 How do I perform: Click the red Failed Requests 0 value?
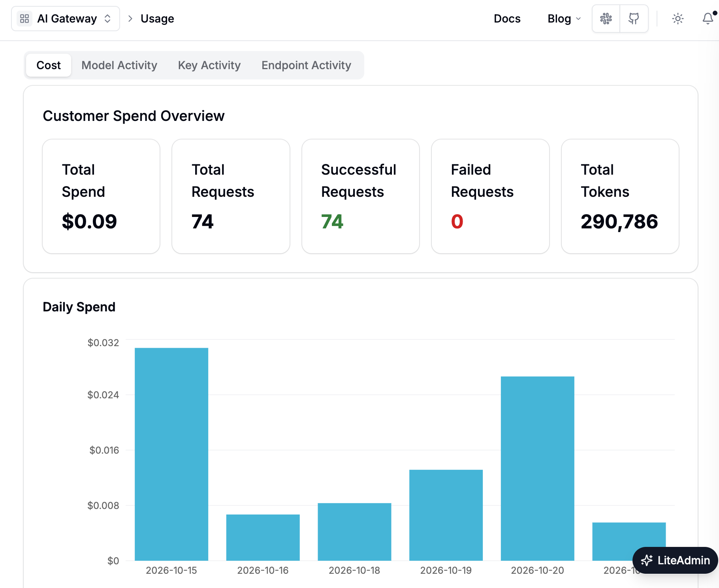coord(457,221)
